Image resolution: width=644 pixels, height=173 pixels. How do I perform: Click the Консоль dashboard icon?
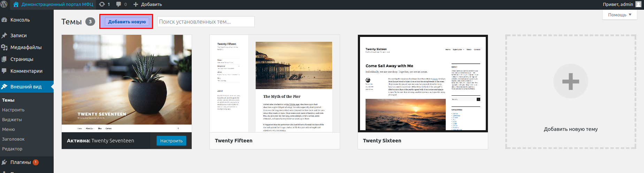click(x=4, y=20)
